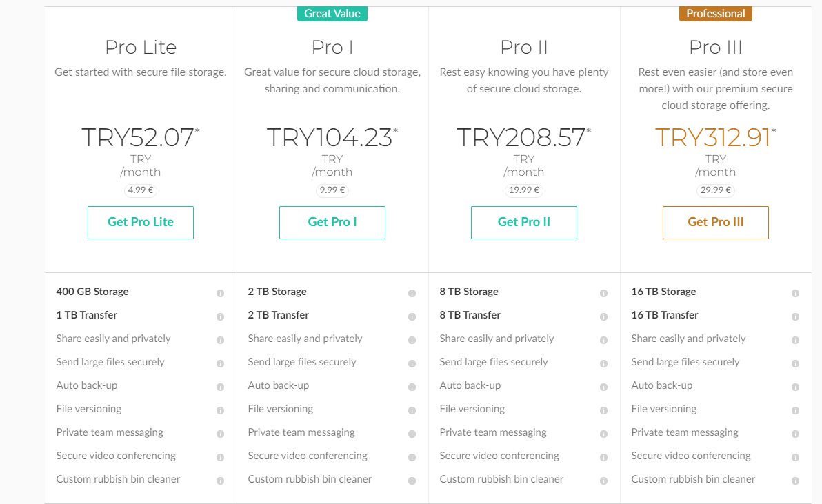Screen dimensions: 822x504
Task: Choose the Get Pro I plan button
Action: (332, 222)
